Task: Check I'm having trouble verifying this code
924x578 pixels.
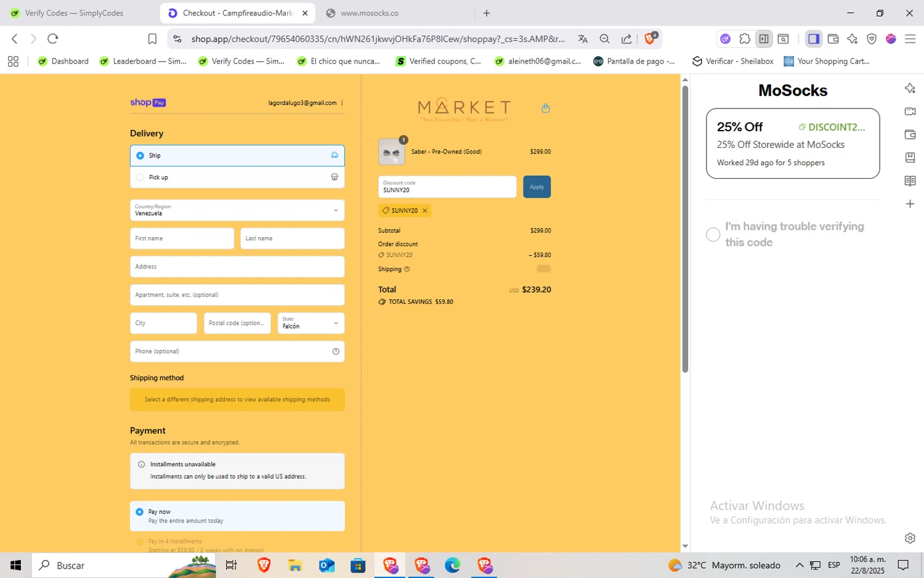Action: [x=713, y=235]
